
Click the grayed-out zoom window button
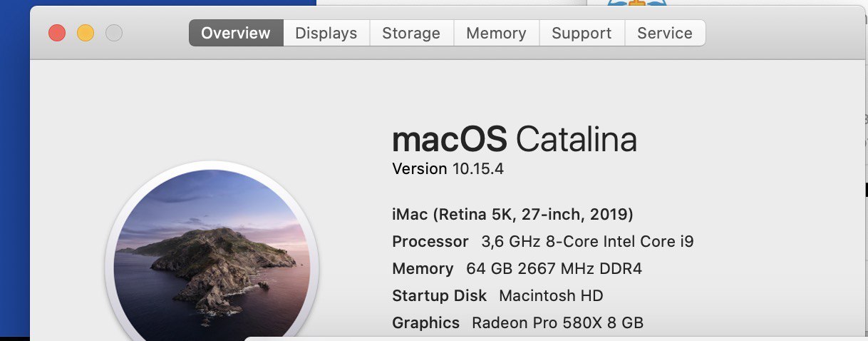[114, 33]
